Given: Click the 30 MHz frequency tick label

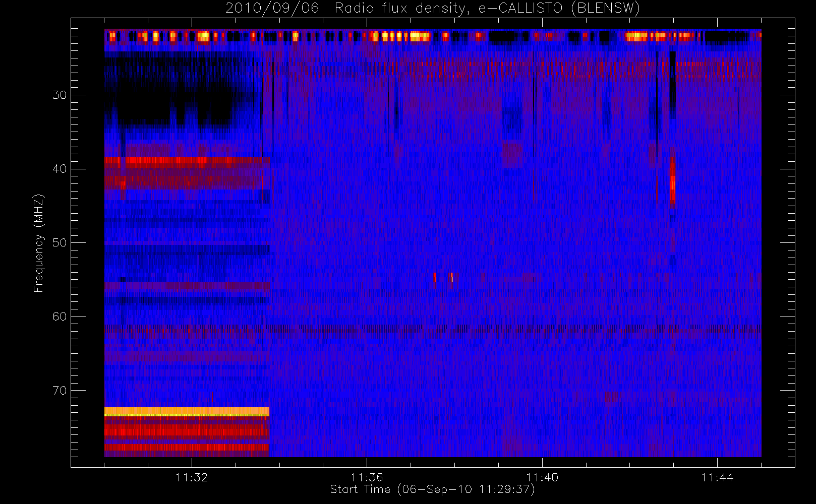Looking at the screenshot, I should pos(60,95).
